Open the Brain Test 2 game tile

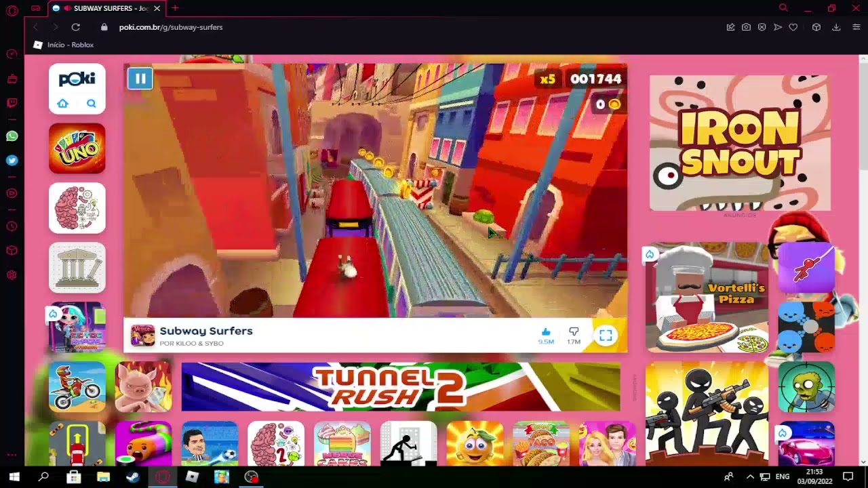[276, 443]
